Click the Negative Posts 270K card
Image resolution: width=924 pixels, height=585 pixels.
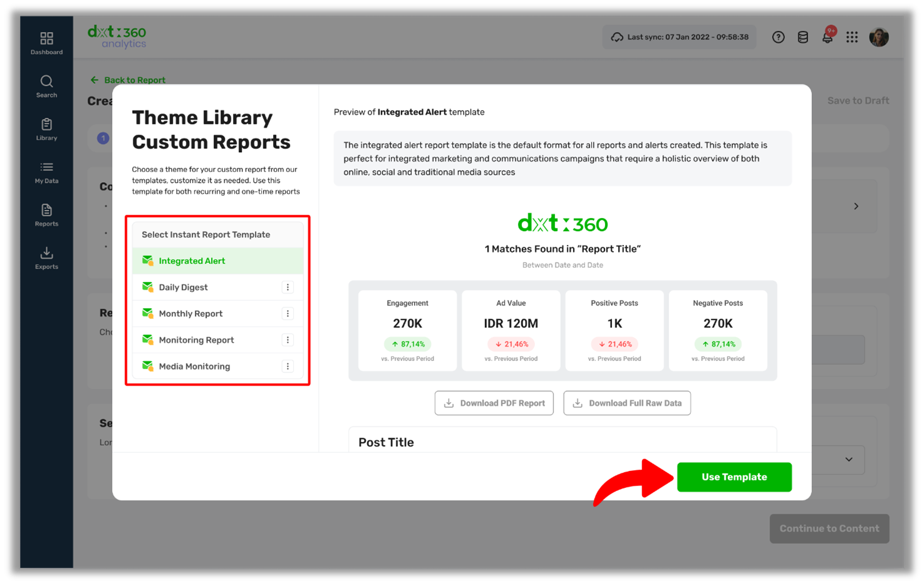point(718,330)
